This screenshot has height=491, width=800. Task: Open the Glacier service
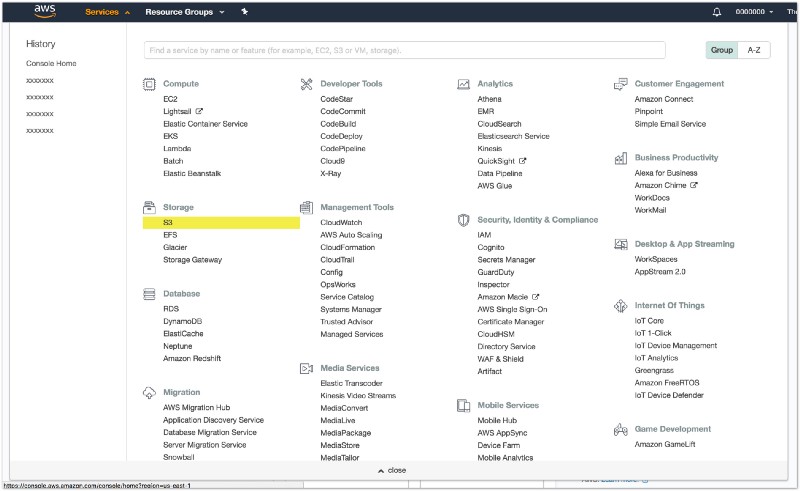(x=175, y=248)
